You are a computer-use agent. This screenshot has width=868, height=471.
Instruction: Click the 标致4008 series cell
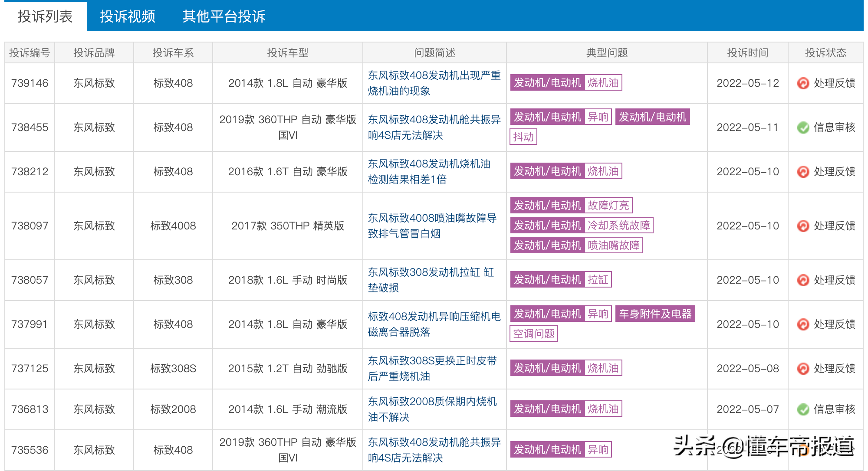pyautogui.click(x=173, y=226)
